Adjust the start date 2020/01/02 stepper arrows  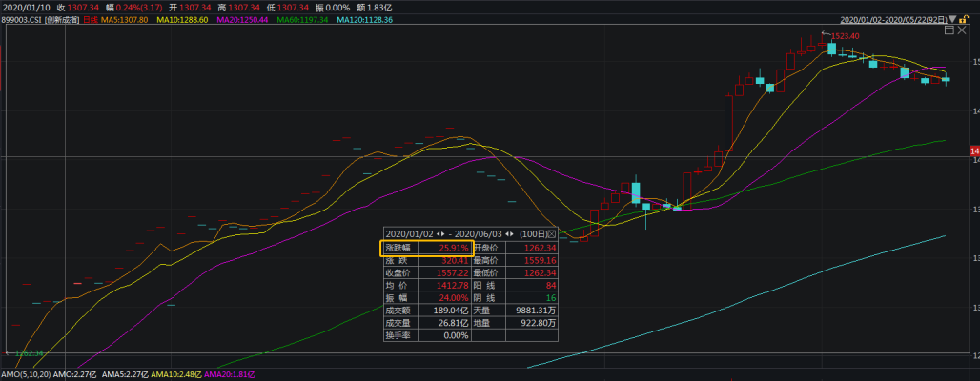click(440, 233)
